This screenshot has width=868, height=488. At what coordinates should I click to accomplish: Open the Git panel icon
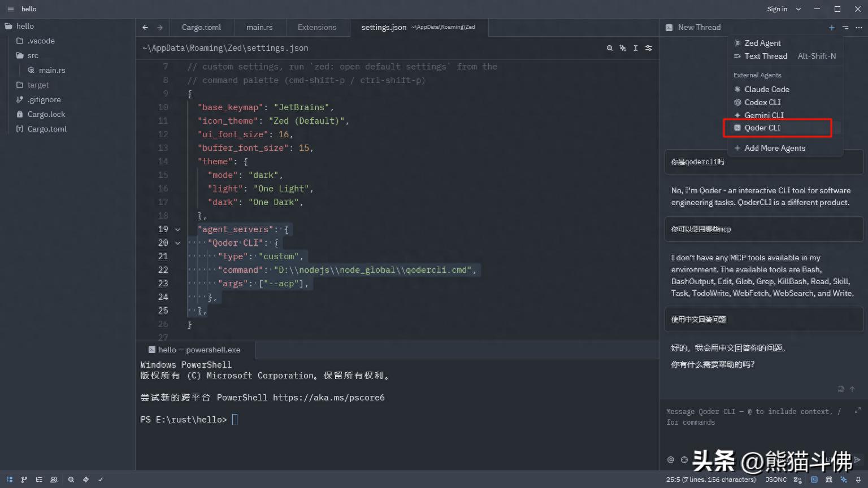[x=24, y=480]
